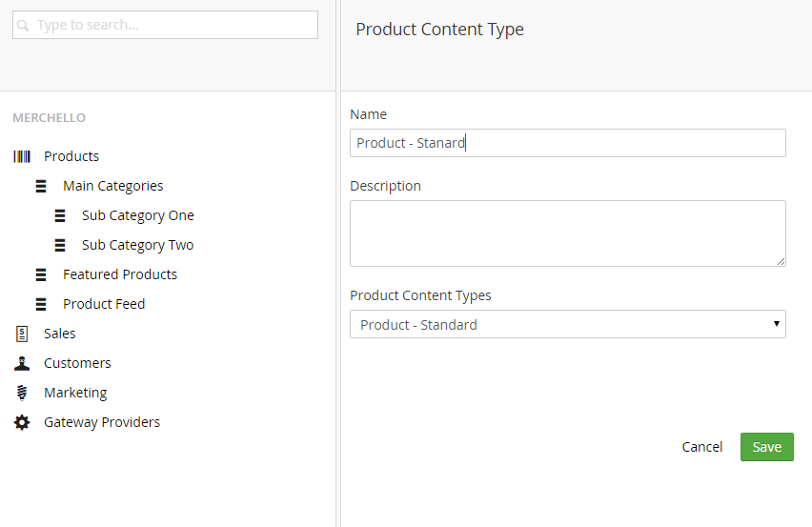Click the Main Categories list icon
The height and width of the screenshot is (527, 812).
[x=41, y=186]
